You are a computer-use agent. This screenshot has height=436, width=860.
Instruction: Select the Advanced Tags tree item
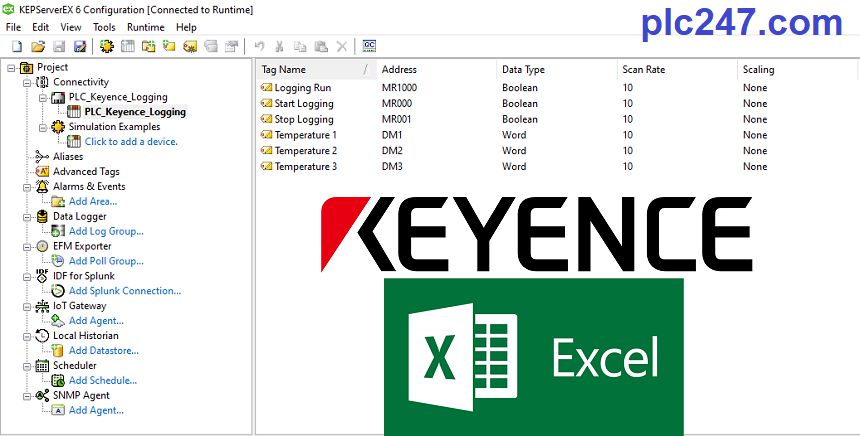pyautogui.click(x=86, y=172)
